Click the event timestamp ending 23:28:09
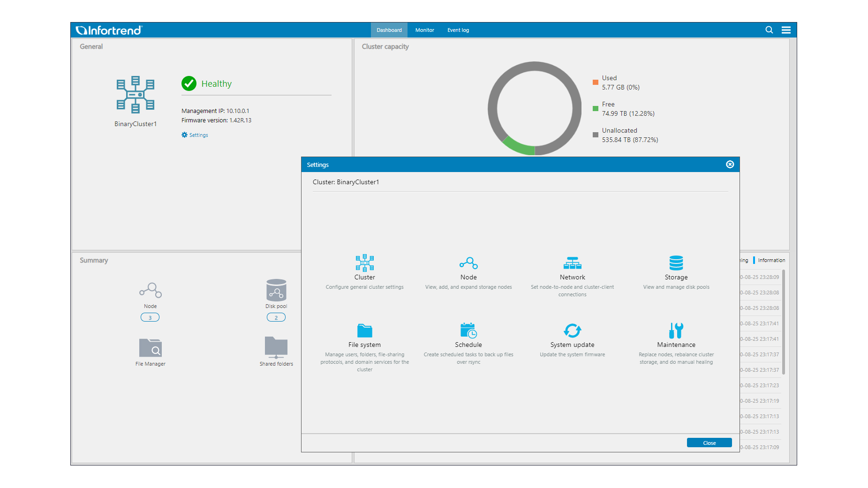 760,277
